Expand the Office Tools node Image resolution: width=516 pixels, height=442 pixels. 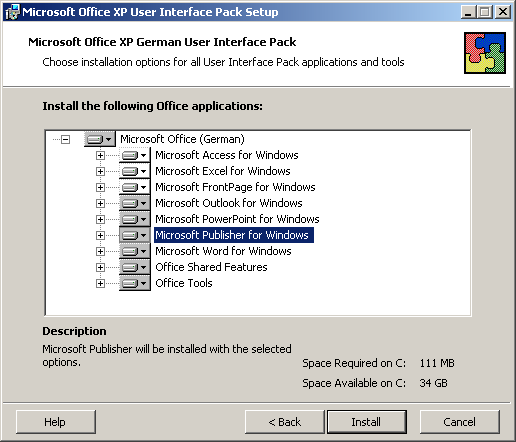point(100,283)
